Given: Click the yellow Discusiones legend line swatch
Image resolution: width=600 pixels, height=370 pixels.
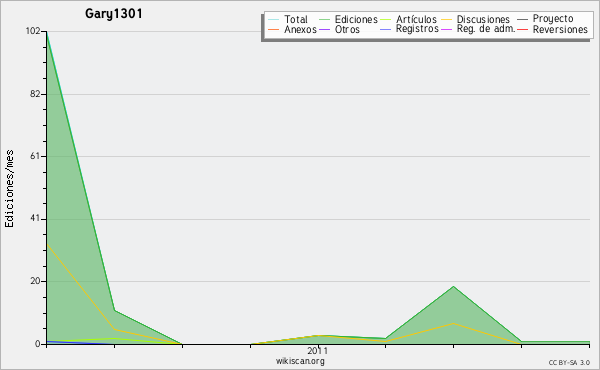Looking at the screenshot, I should click(447, 20).
